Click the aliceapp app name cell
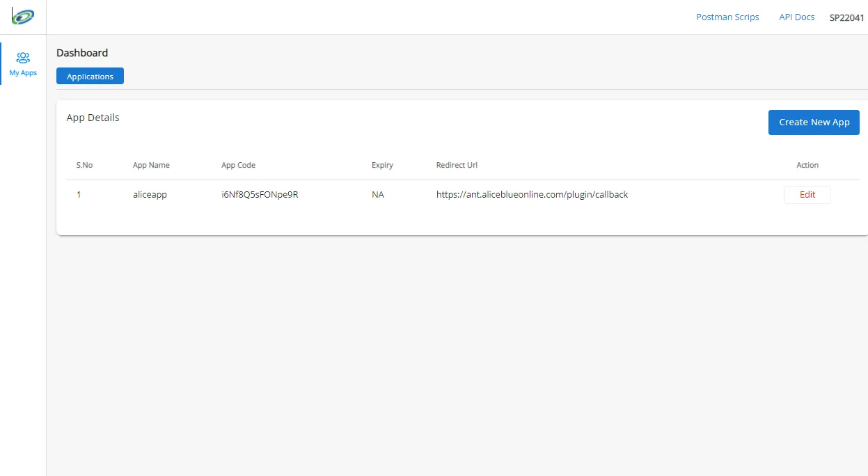The width and height of the screenshot is (868, 476). click(150, 195)
